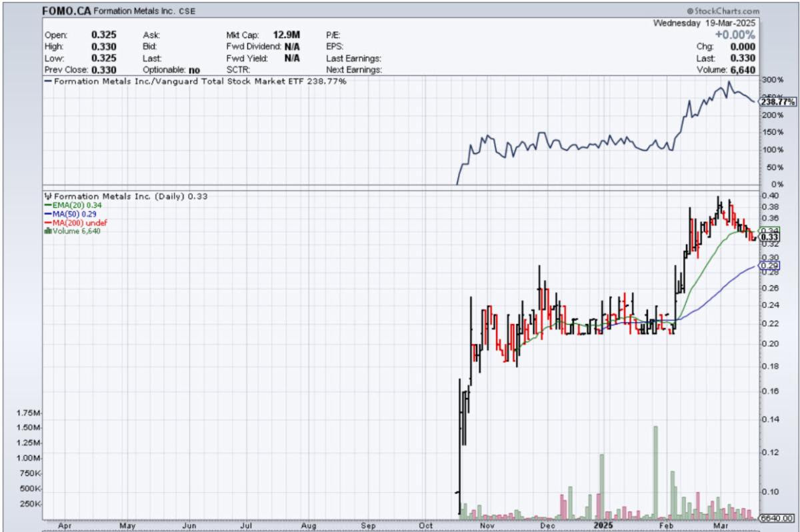Click the candlestick icon beside Formation Metals (Daily)
Viewport: 800px width, 532px height.
coord(48,197)
